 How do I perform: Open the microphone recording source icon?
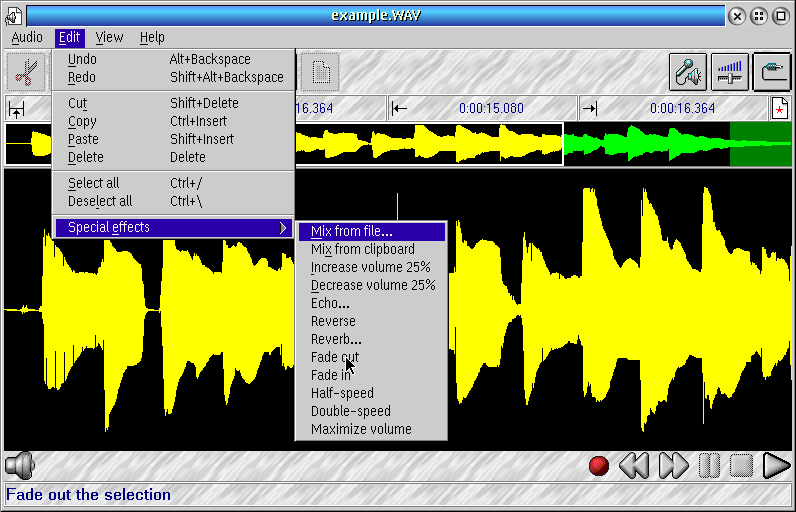click(x=688, y=72)
